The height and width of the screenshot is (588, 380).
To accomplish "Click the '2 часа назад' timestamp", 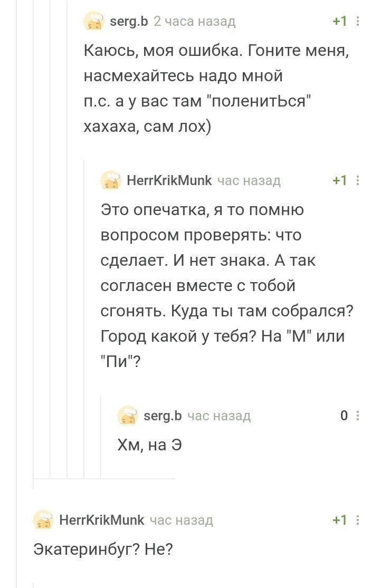I will (x=194, y=22).
